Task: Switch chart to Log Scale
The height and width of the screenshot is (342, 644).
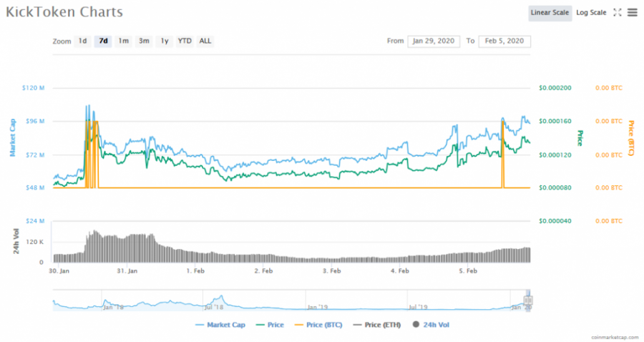Action: pyautogui.click(x=591, y=13)
